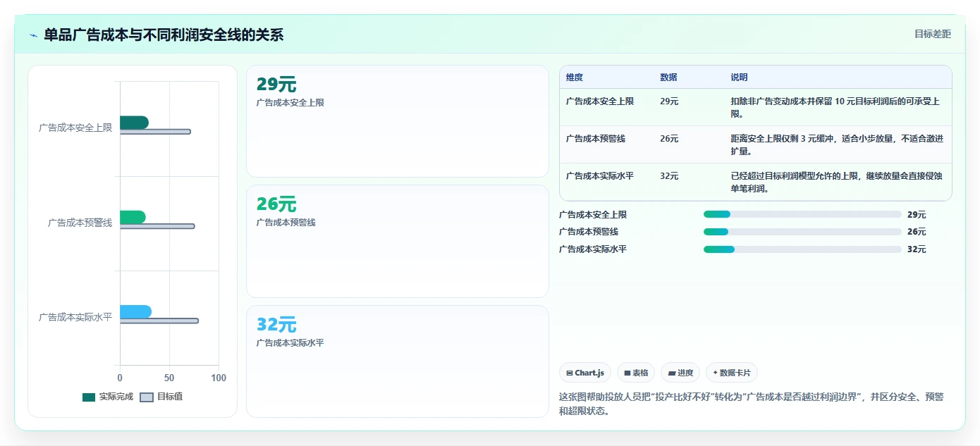Click the 表格 tag chip

click(x=636, y=373)
